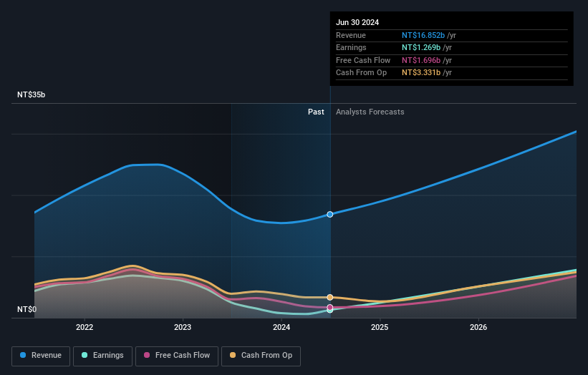Click the NT$3.331b cash from op value
The height and width of the screenshot is (375, 588).
point(421,73)
